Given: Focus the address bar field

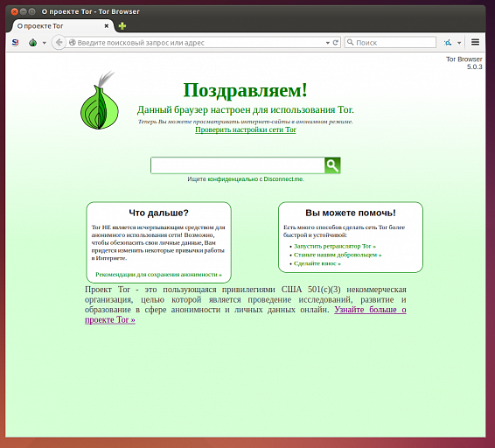Looking at the screenshot, I should (202, 42).
